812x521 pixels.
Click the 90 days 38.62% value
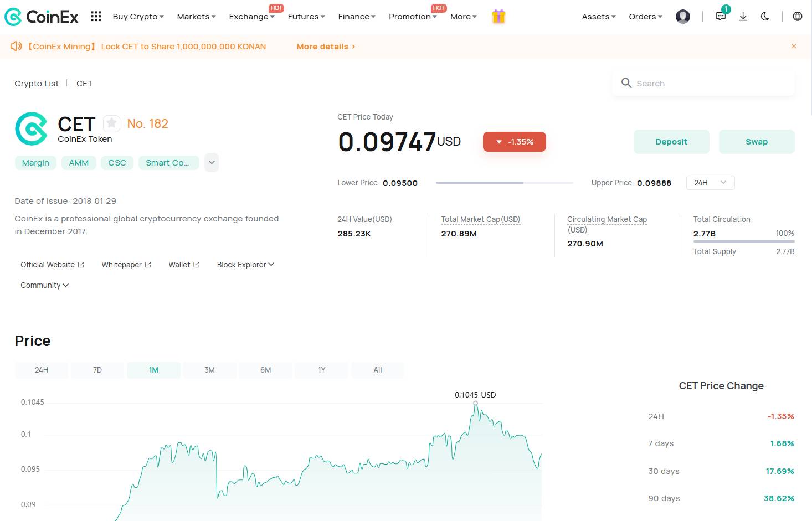click(779, 498)
